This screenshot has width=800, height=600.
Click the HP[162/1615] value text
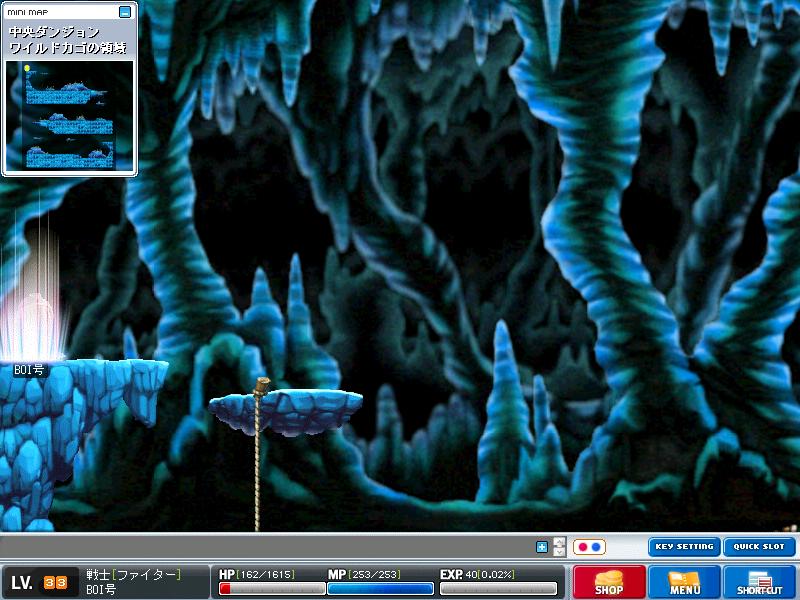[x=257, y=574]
